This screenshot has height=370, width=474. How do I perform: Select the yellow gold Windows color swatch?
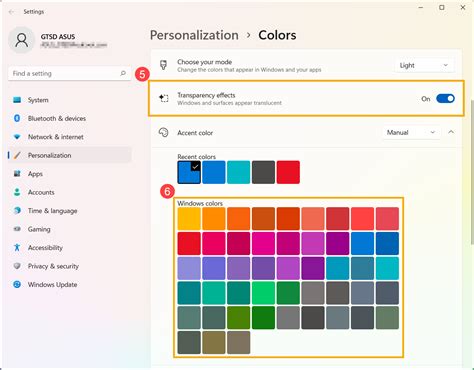pos(189,219)
